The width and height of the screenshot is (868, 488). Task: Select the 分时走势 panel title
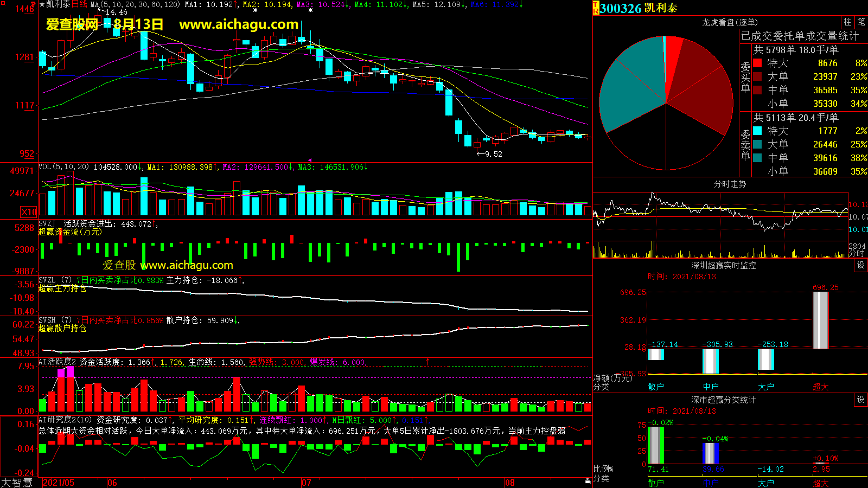(x=730, y=184)
